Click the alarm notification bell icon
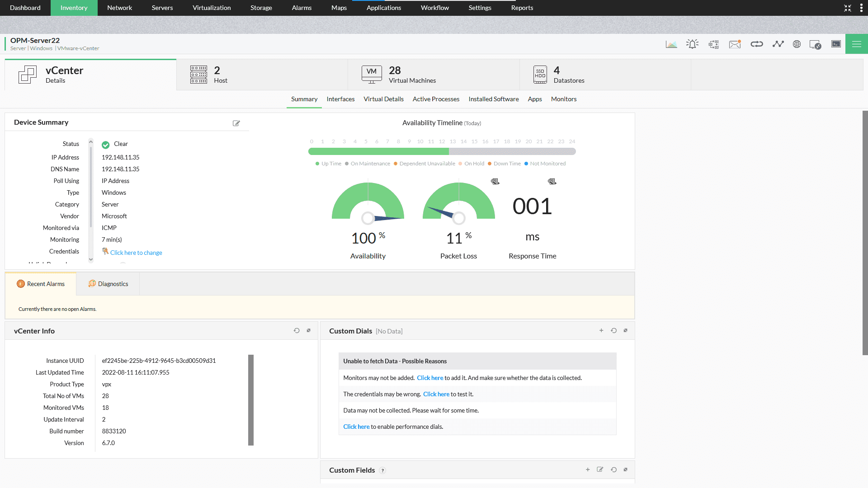 692,44
